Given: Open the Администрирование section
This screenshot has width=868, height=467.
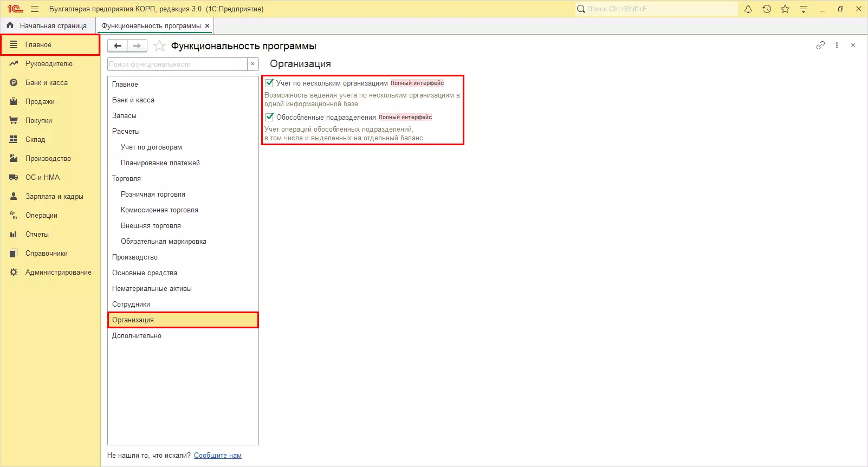Looking at the screenshot, I should point(50,272).
